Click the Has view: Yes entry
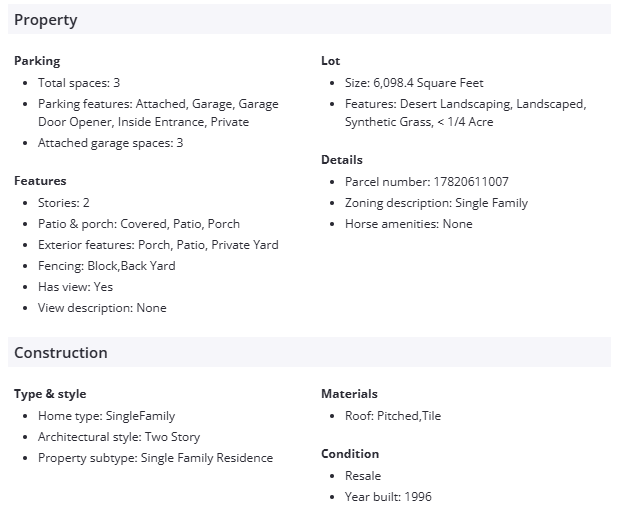The image size is (640, 510). coord(75,287)
